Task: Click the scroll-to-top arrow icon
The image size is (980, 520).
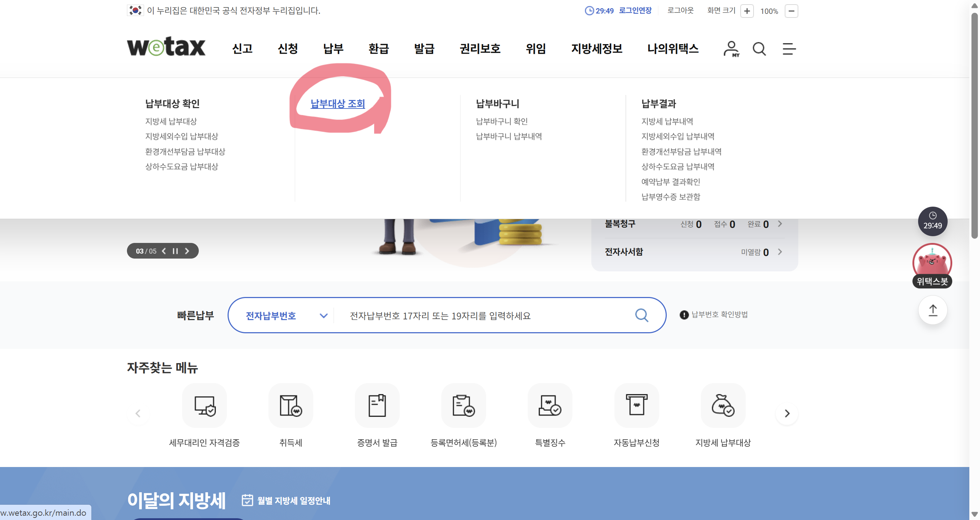Action: 932,310
